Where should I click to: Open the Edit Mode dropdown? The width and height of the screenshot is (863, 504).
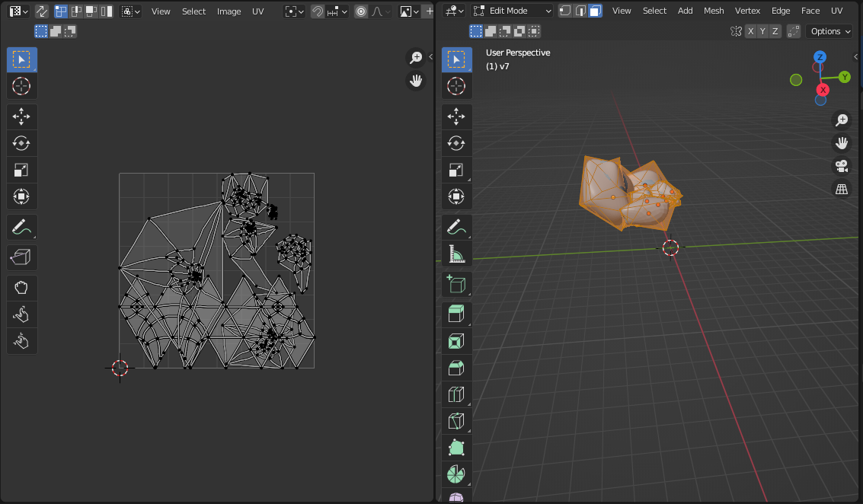pyautogui.click(x=512, y=11)
